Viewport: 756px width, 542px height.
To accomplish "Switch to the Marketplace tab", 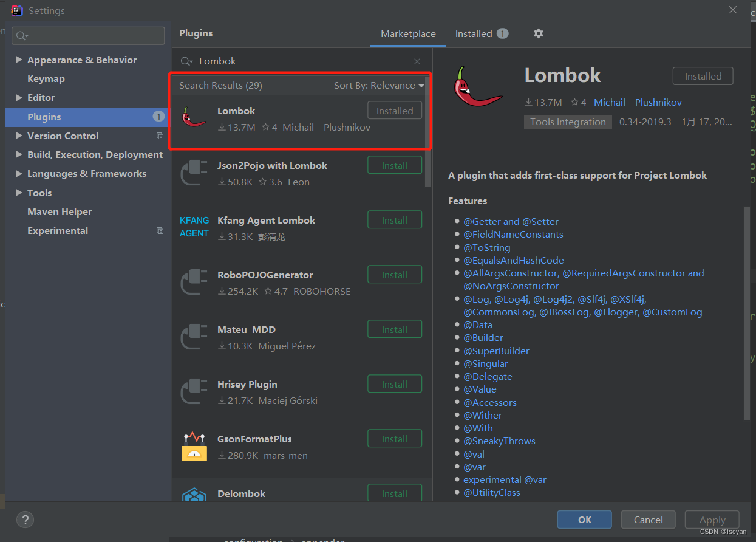I will tap(408, 34).
